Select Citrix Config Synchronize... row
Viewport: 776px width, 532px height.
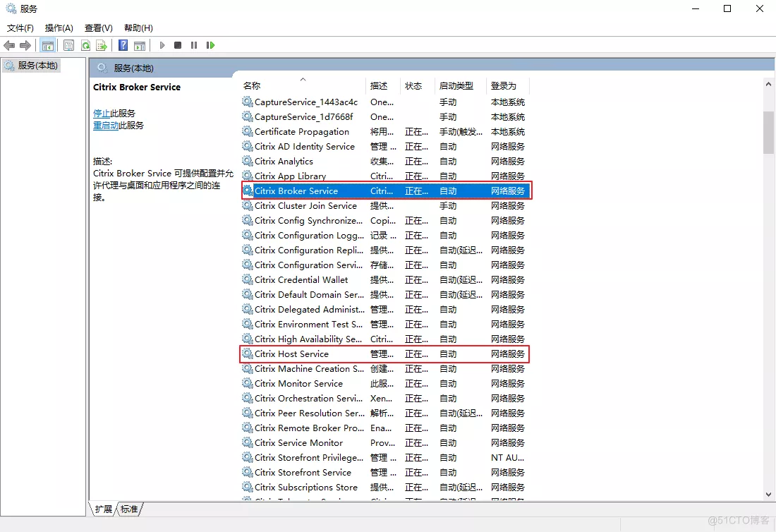click(384, 220)
